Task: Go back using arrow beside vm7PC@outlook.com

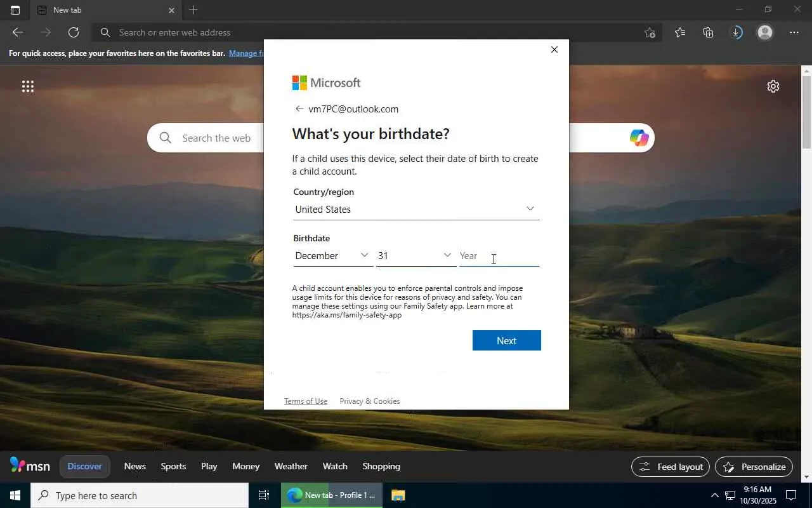Action: click(x=299, y=109)
